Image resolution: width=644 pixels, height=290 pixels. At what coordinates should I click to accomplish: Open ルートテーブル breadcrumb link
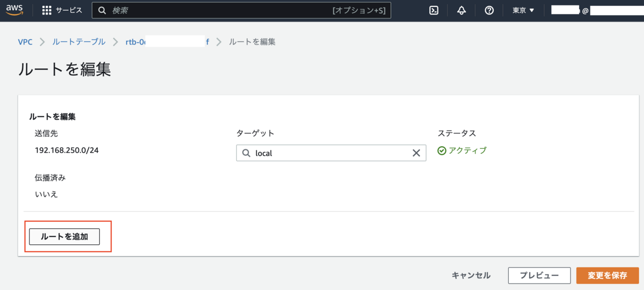pyautogui.click(x=79, y=41)
